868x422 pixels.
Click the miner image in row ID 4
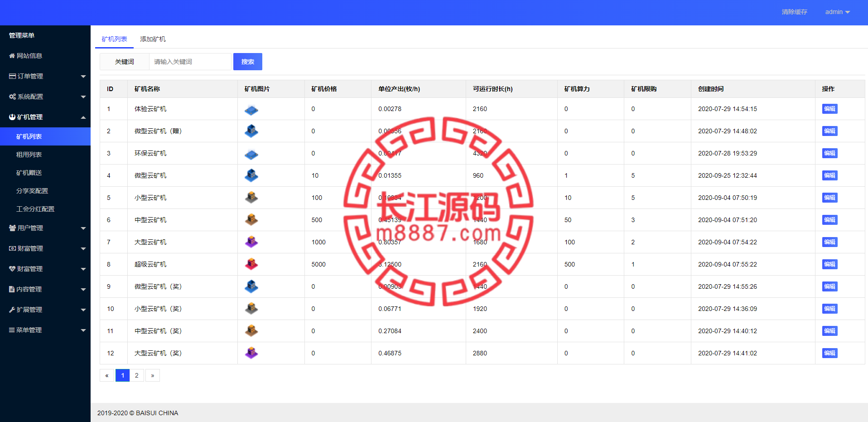click(x=251, y=175)
